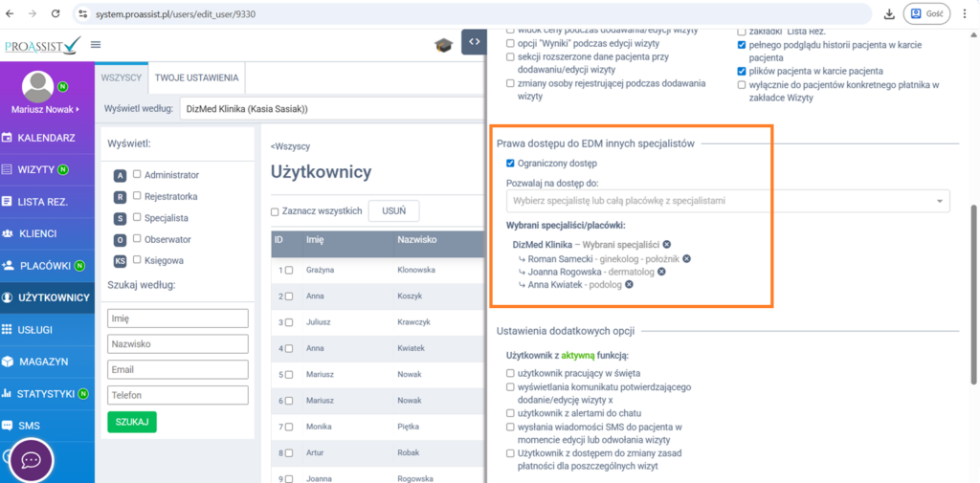Uncheck the Ograniczony dostęp checkbox
980x483 pixels.
[510, 164]
